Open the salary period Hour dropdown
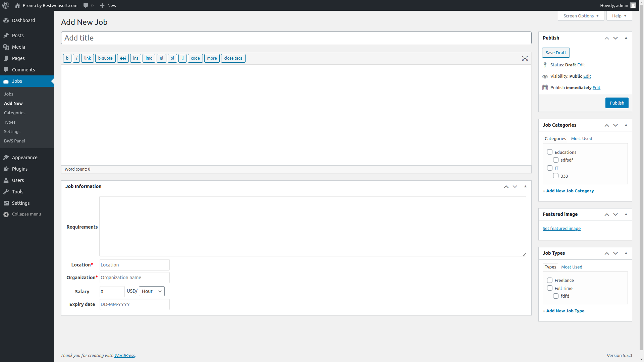The image size is (644, 362). coord(152,291)
